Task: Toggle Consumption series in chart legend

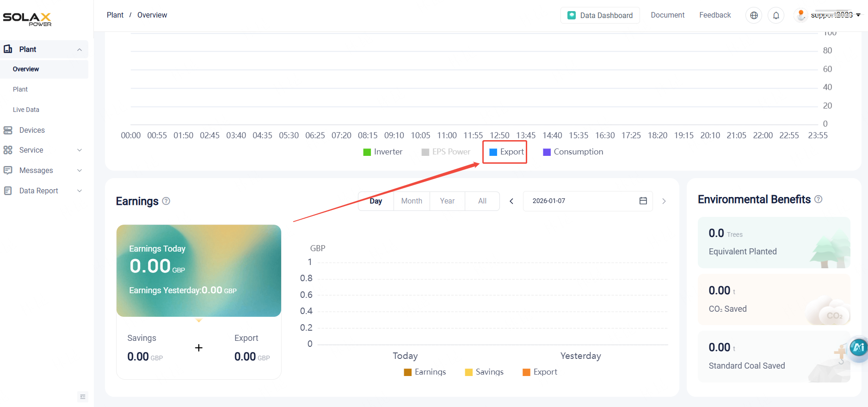Action: click(573, 152)
